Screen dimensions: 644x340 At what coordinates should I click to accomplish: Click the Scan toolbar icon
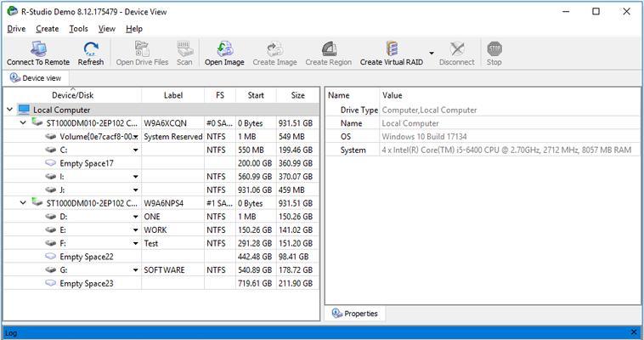(x=185, y=49)
